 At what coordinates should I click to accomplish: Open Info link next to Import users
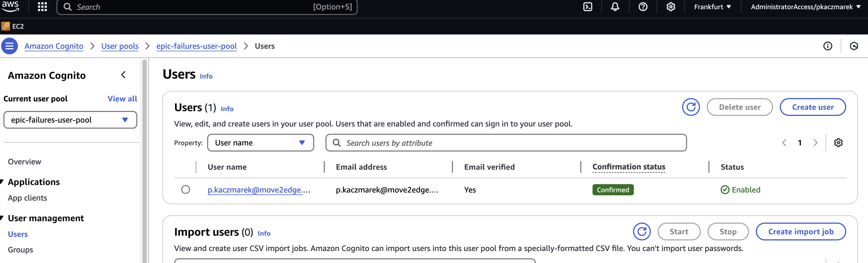(x=264, y=233)
